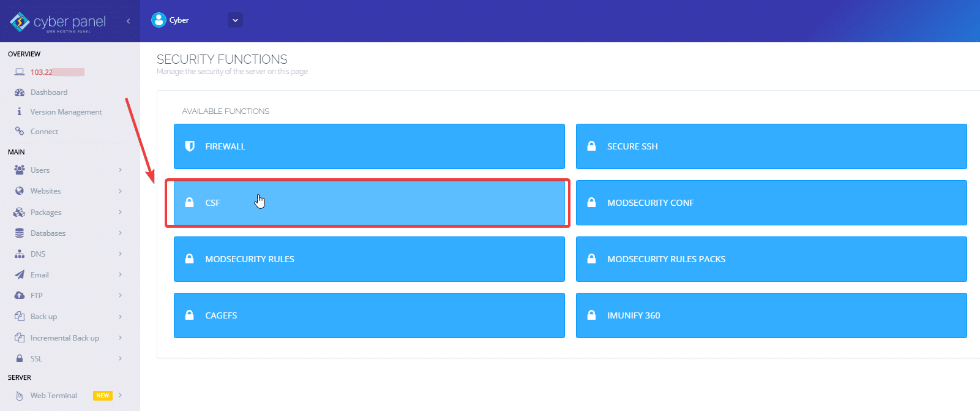Screen dimensions: 980x411
Task: Click the SECURITY FUNCTIONS page heading
Action: (x=222, y=59)
